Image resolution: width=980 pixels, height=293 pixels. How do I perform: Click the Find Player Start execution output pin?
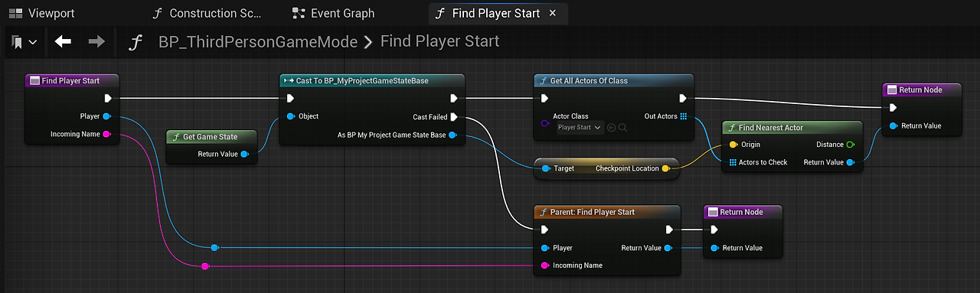tap(108, 98)
